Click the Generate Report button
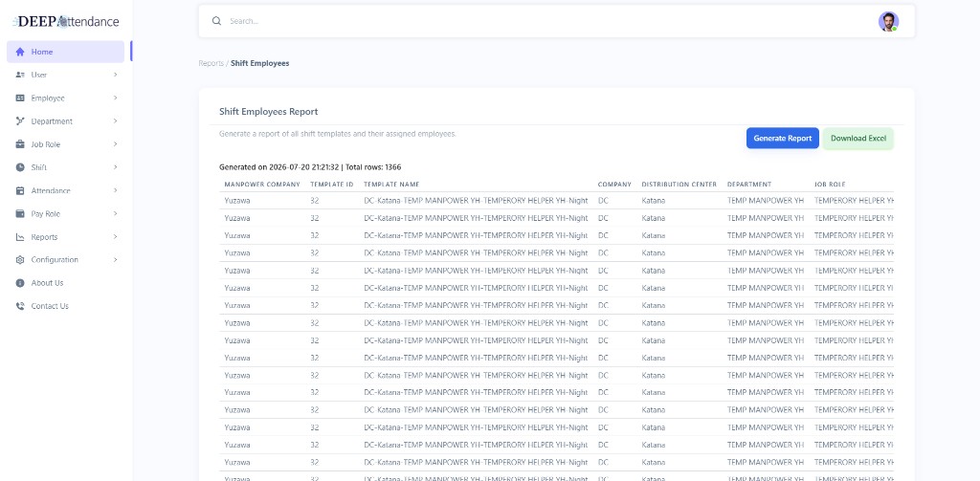Viewport: 980px width, 481px height. [783, 138]
